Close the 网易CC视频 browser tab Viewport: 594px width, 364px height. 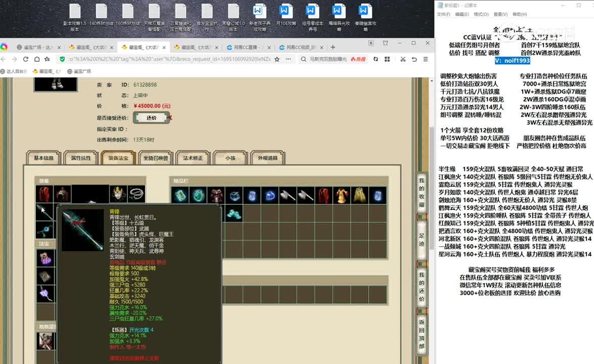pos(321,48)
